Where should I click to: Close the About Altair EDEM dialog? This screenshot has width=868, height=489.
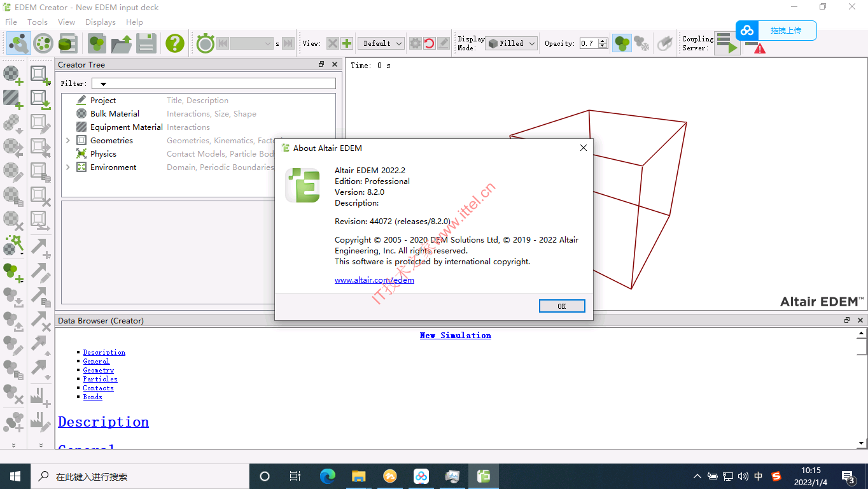click(583, 148)
